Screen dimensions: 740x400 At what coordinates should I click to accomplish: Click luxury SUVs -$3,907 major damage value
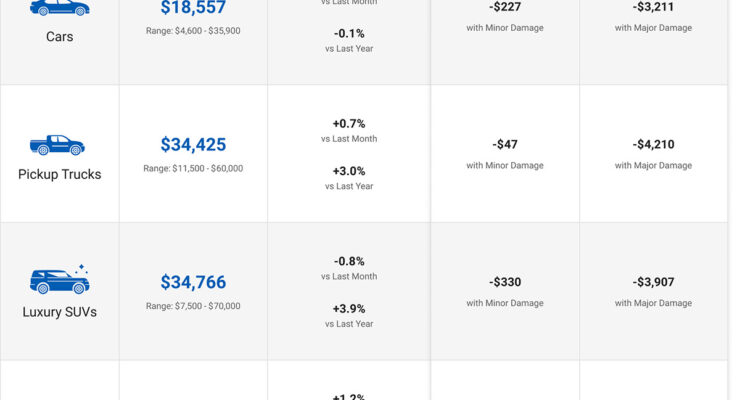(653, 282)
